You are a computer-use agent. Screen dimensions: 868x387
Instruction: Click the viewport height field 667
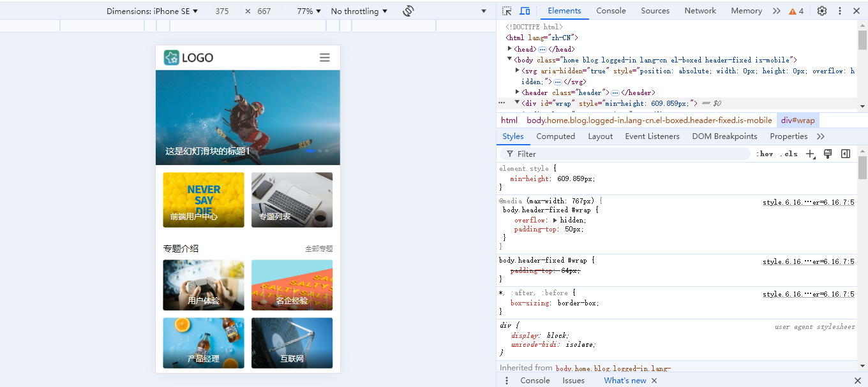point(264,11)
